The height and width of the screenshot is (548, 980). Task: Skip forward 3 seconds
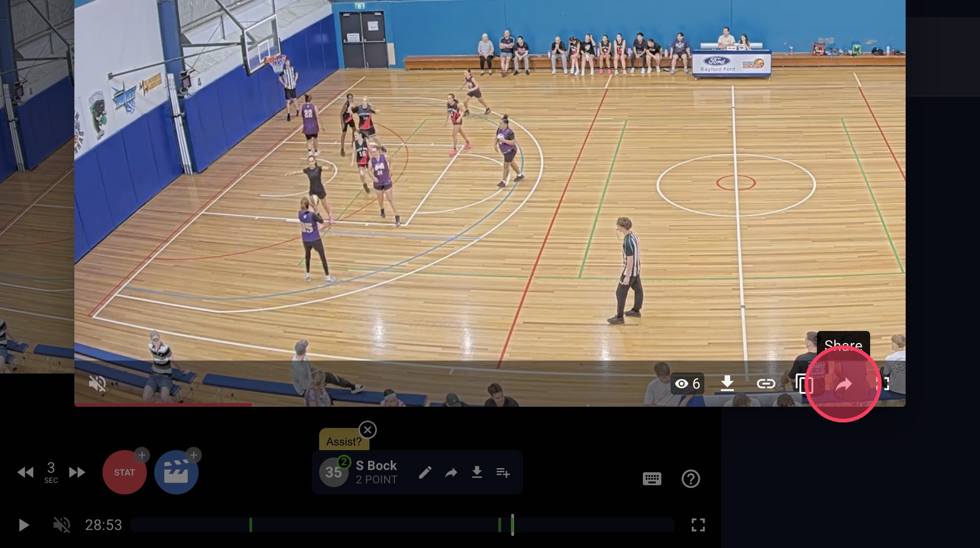[77, 472]
